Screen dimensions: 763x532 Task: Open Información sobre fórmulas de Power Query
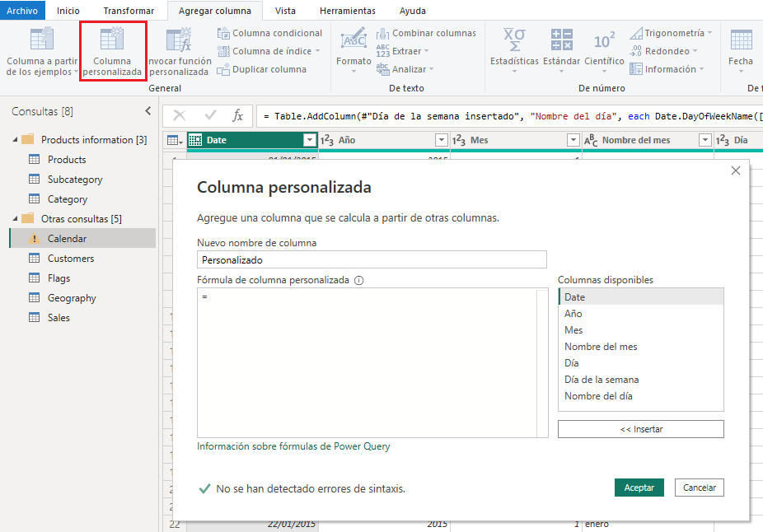[293, 446]
